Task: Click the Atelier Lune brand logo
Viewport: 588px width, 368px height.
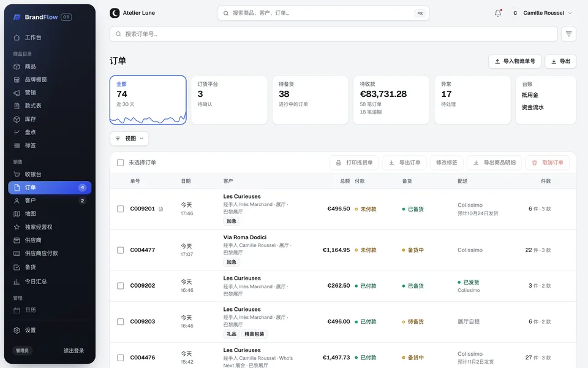Action: tap(115, 13)
